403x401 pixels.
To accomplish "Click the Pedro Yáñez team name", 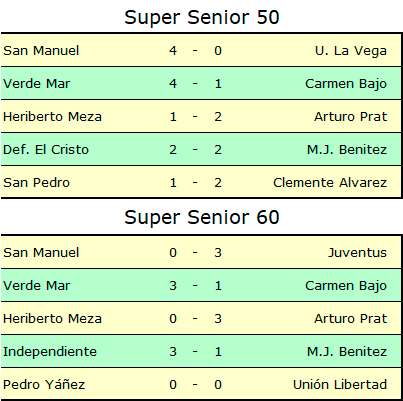I will pos(44,384).
